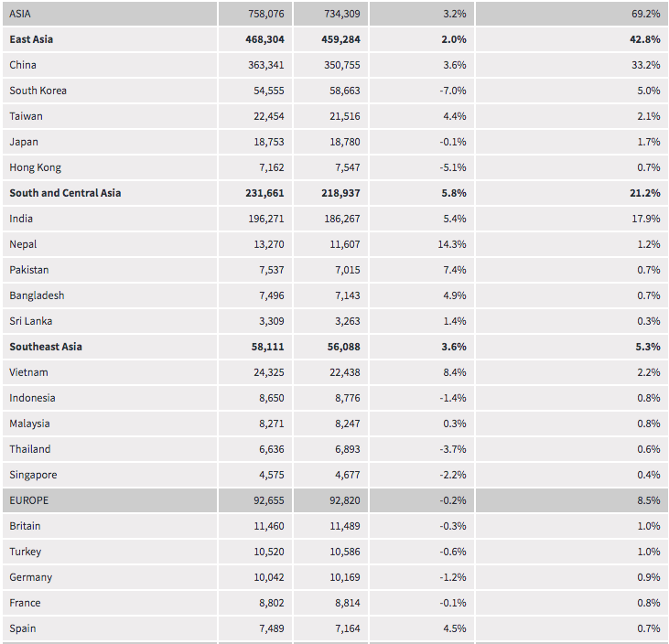Select Spain's 4.5% change cell
The image size is (669, 644).
(x=454, y=628)
